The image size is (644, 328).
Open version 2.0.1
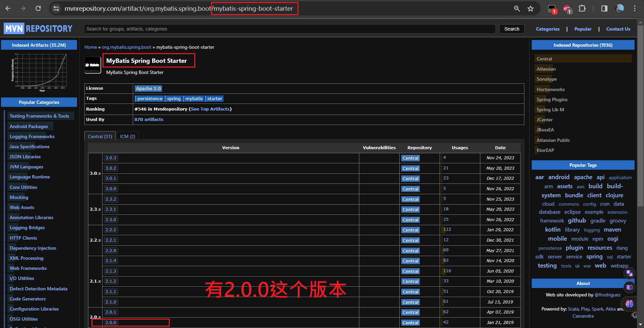tap(111, 312)
